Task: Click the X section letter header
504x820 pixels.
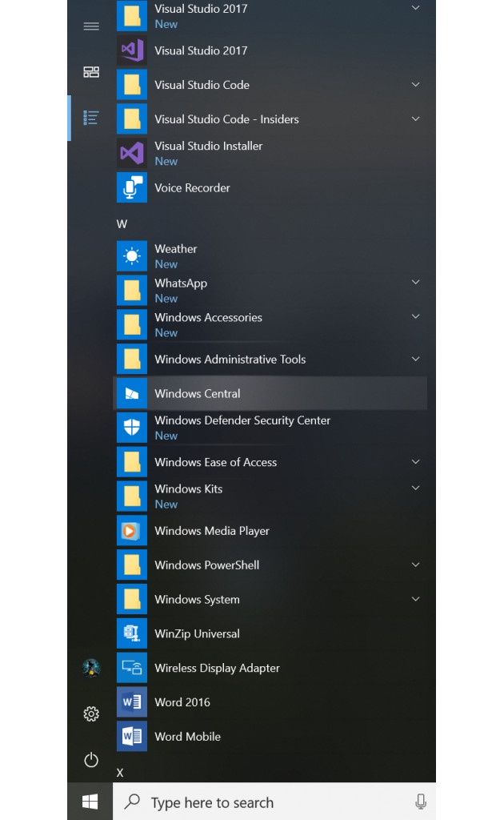Action: (120, 773)
